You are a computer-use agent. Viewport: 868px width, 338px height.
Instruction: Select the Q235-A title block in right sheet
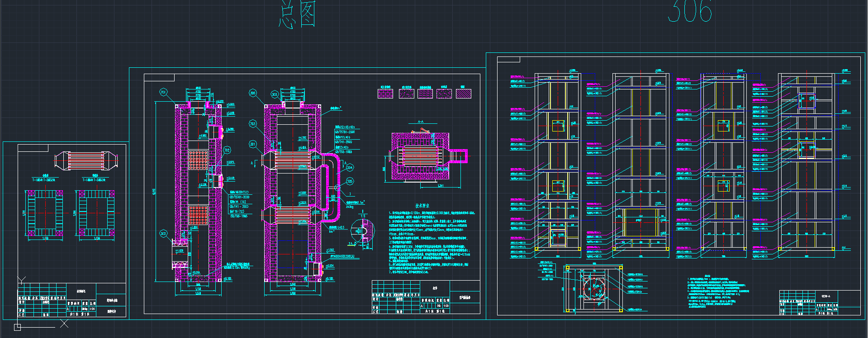click(x=819, y=302)
